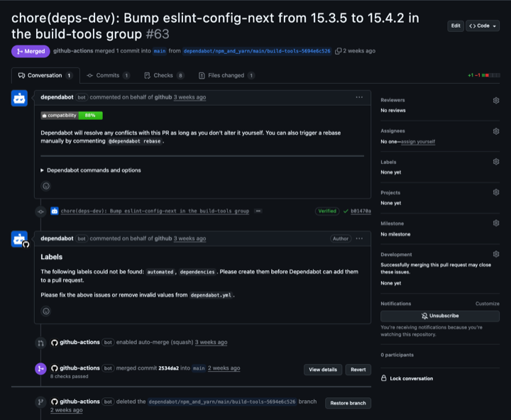Open Reviewers settings gear
511x420 pixels.
[x=495, y=100]
